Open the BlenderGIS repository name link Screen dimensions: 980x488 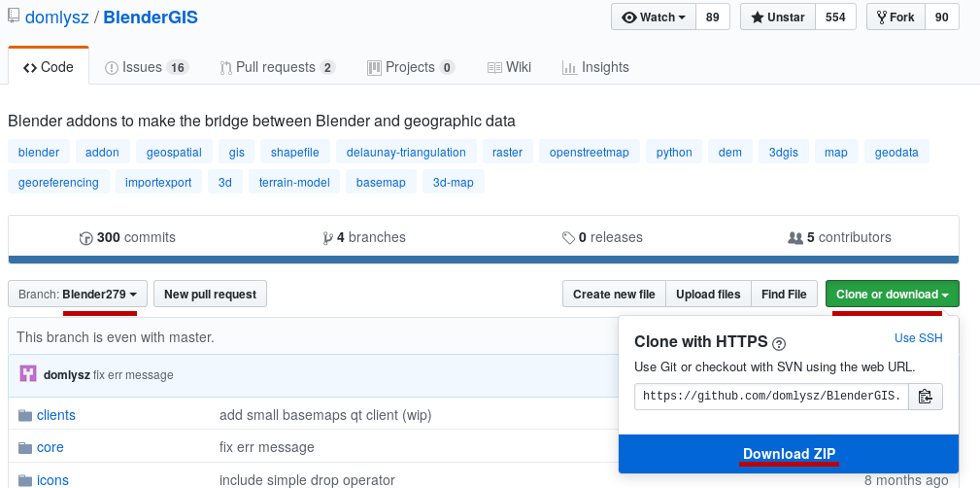[151, 17]
